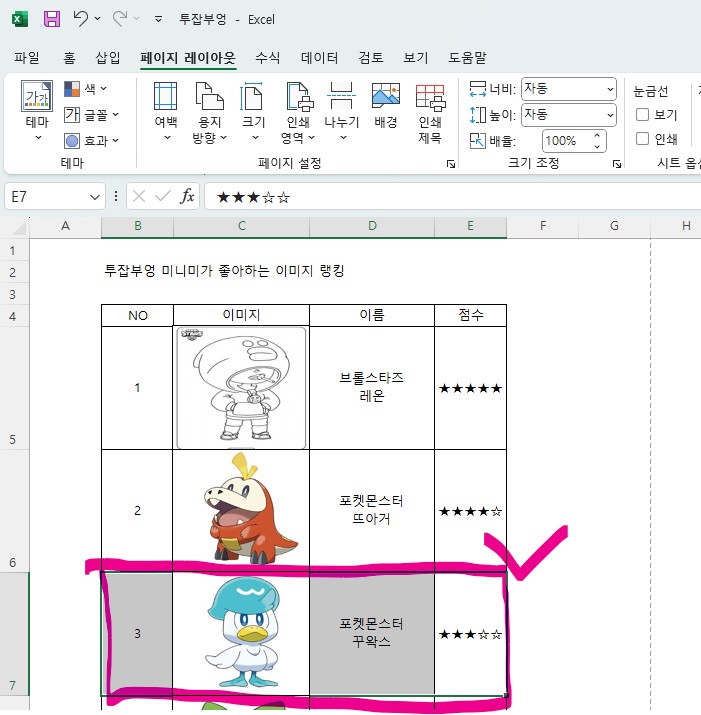Save the workbook with the save icon
This screenshot has height=715, width=701.
pyautogui.click(x=52, y=19)
